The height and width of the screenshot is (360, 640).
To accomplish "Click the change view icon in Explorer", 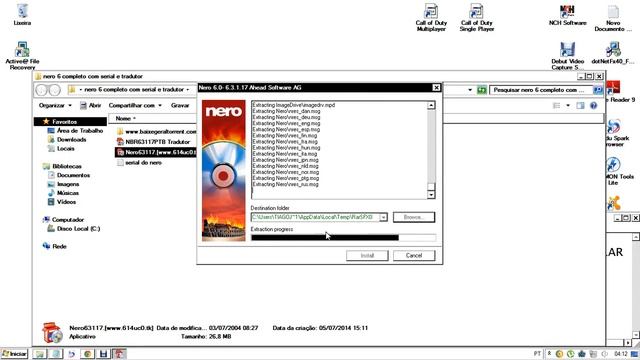I will click(x=556, y=106).
